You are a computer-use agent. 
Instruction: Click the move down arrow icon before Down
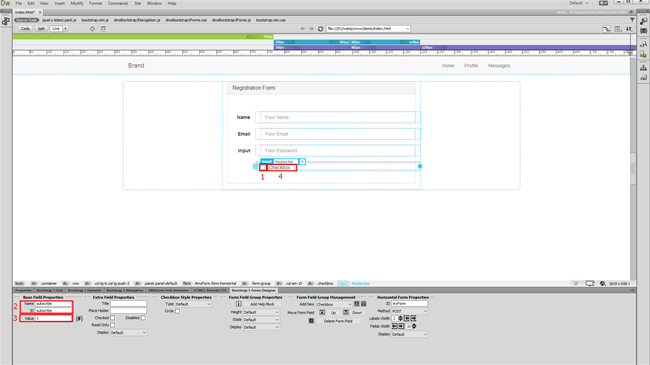tap(346, 312)
